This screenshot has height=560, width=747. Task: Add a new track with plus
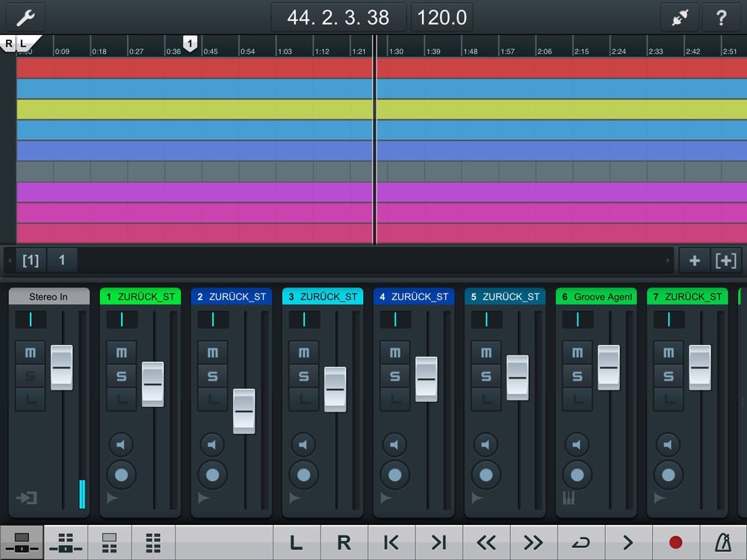(x=695, y=261)
